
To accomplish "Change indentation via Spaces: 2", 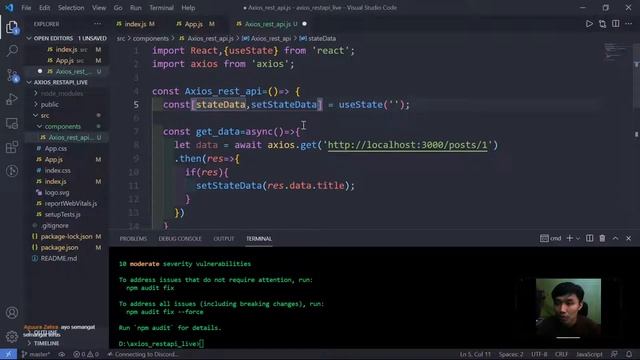I will pyautogui.click(x=511, y=354).
